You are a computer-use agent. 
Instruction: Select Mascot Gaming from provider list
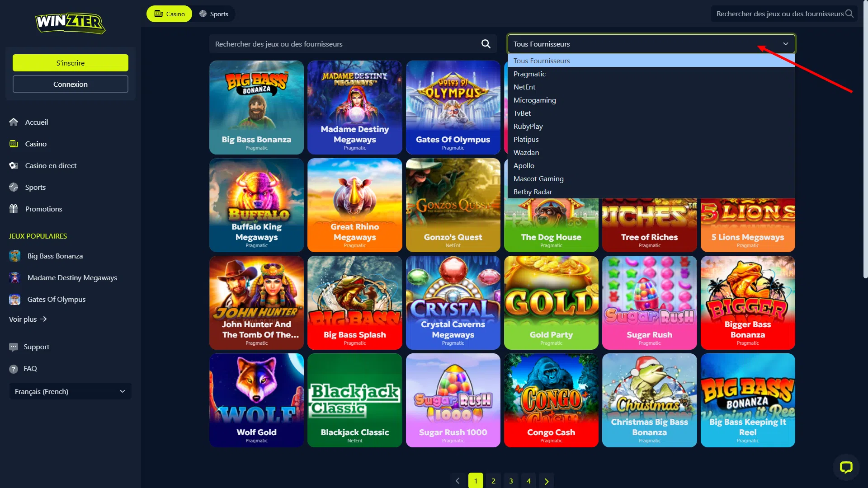(x=651, y=178)
